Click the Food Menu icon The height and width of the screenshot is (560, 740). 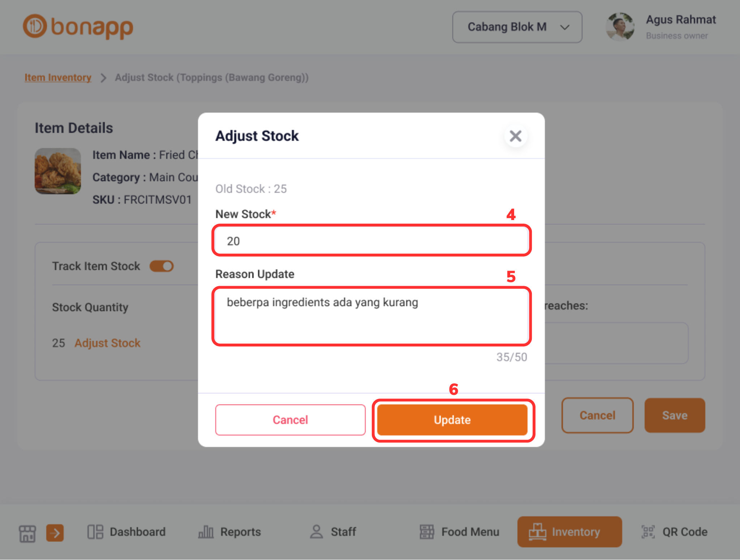[427, 532]
